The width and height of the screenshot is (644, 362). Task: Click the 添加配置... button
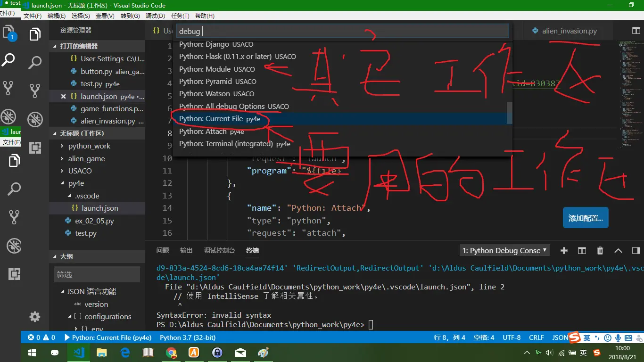pos(586,218)
